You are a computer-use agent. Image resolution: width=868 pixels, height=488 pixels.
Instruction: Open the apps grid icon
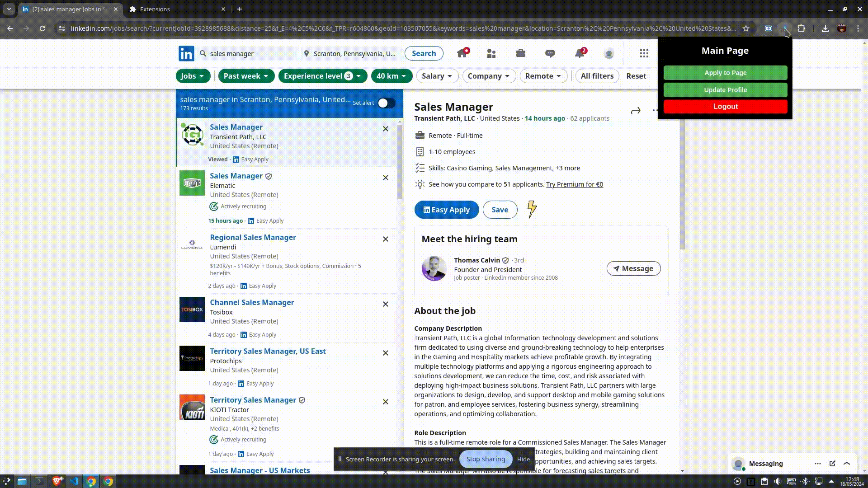pos(644,53)
